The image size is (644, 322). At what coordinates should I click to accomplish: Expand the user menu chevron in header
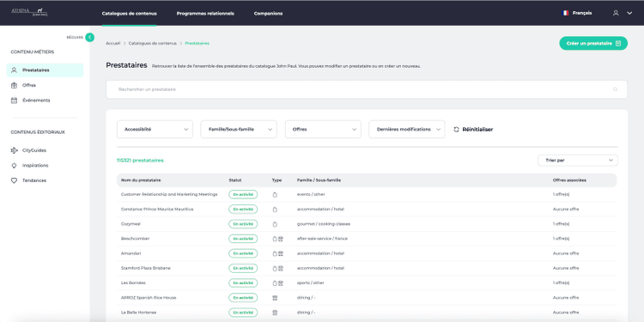click(629, 13)
